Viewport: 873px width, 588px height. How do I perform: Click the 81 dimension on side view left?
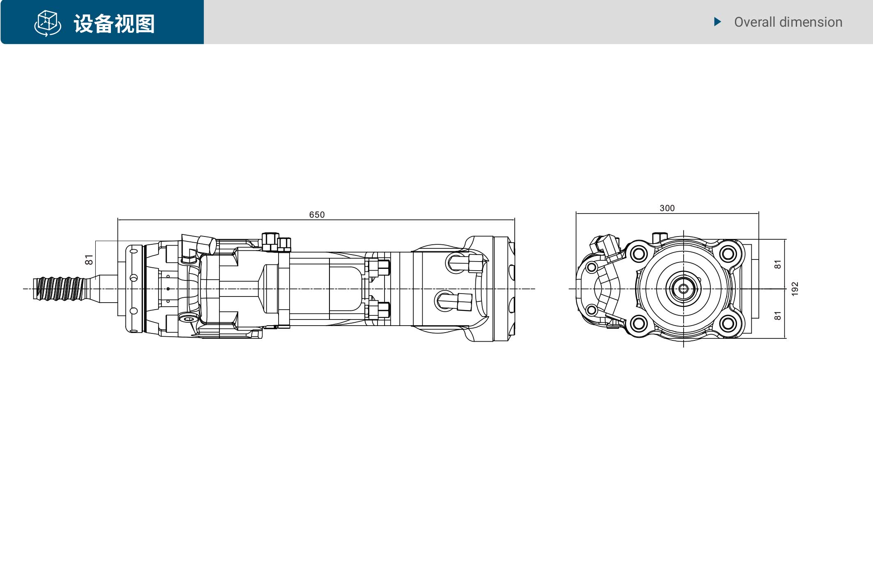tap(89, 260)
